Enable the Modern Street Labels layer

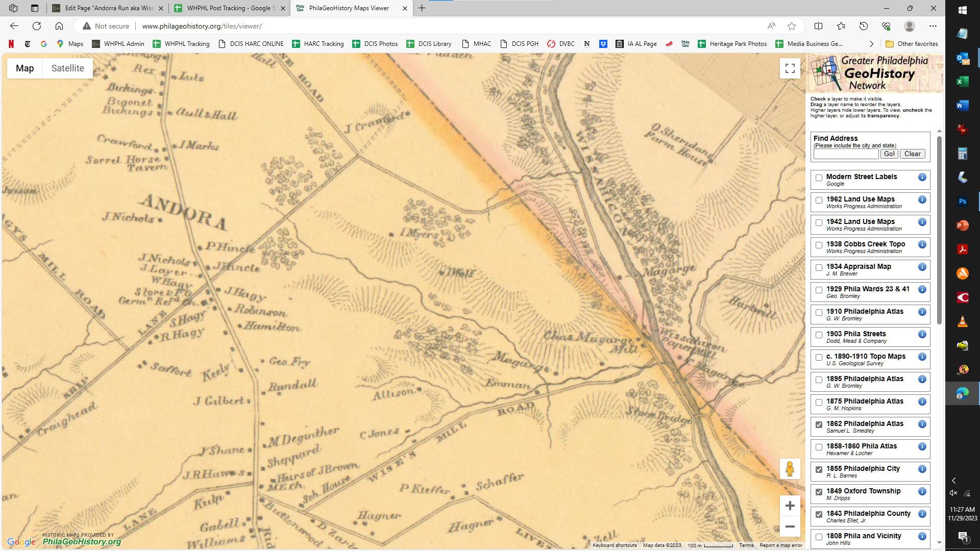pyautogui.click(x=819, y=178)
